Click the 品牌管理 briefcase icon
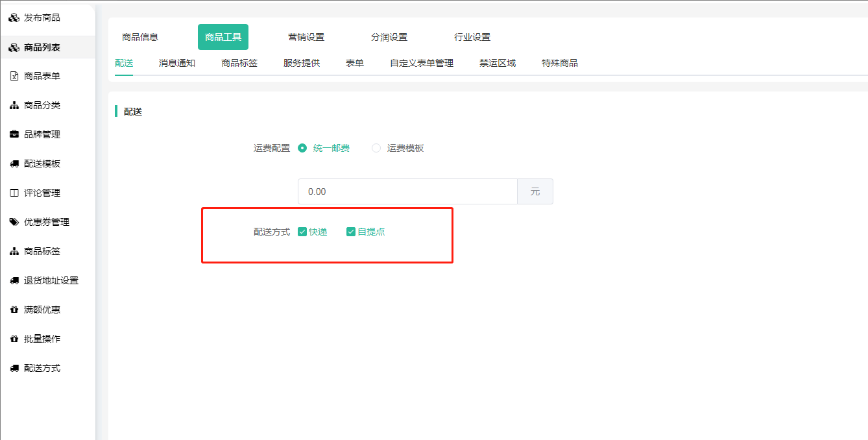The width and height of the screenshot is (868, 440). (14, 135)
